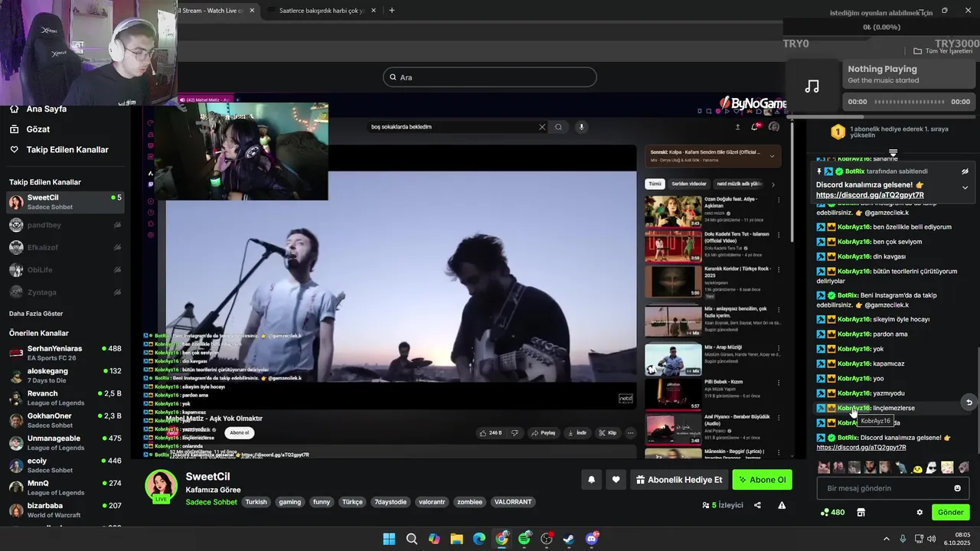Click SweetCil streamer avatar
Image resolution: width=980 pixels, height=551 pixels.
coord(162,486)
